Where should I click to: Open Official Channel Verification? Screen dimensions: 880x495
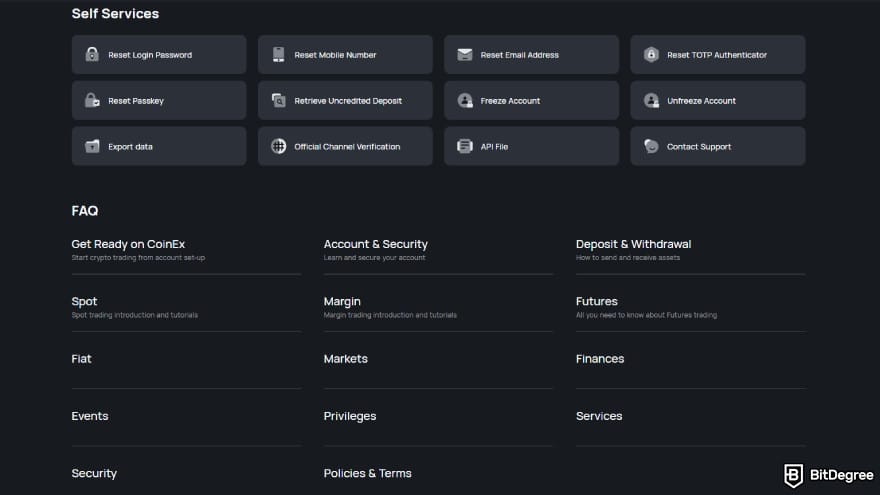345,146
